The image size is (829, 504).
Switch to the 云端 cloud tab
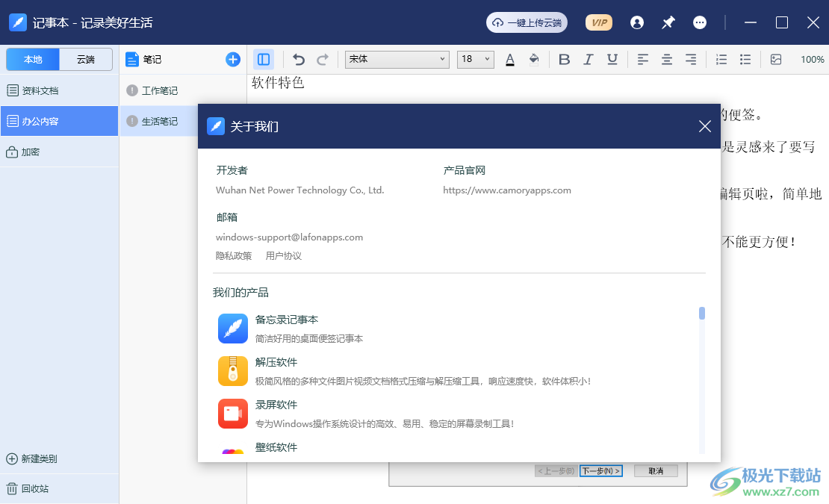coord(86,59)
